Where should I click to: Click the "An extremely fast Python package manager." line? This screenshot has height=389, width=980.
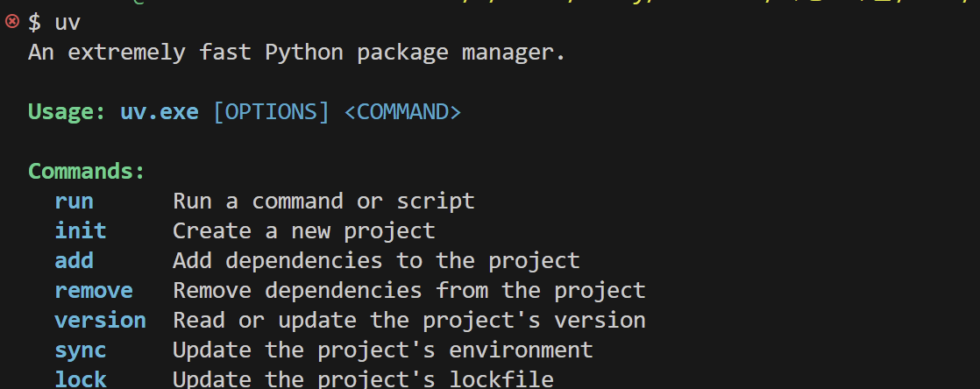pyautogui.click(x=296, y=53)
